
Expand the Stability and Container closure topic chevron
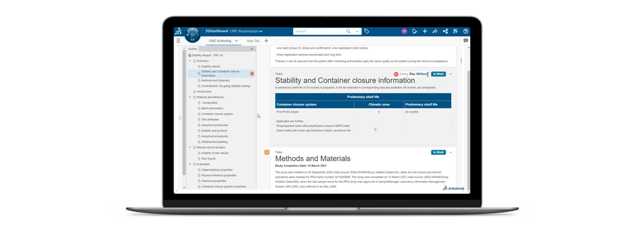pyautogui.click(x=451, y=74)
